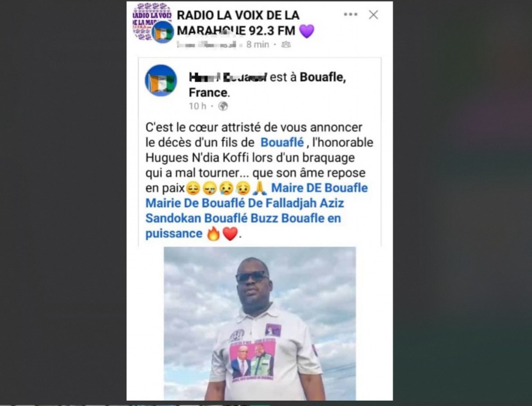Open the Maire DE Bouafle tagged page

(x=319, y=188)
